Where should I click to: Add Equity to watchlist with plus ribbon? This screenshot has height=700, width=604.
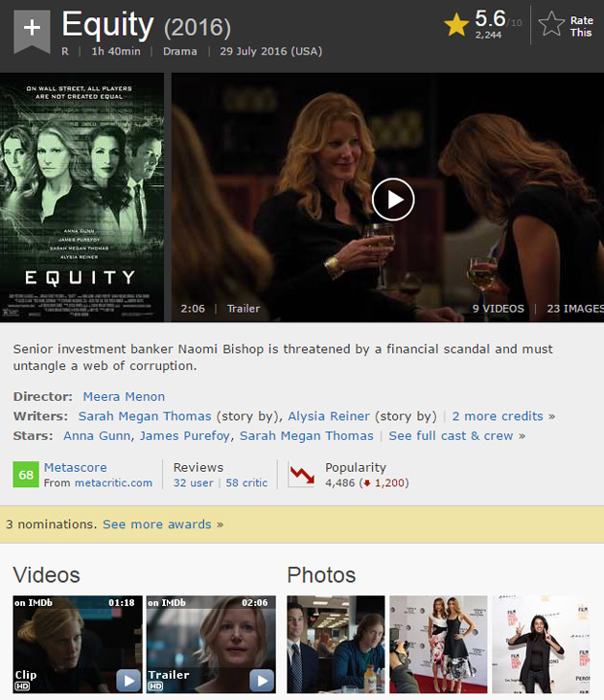[x=32, y=31]
